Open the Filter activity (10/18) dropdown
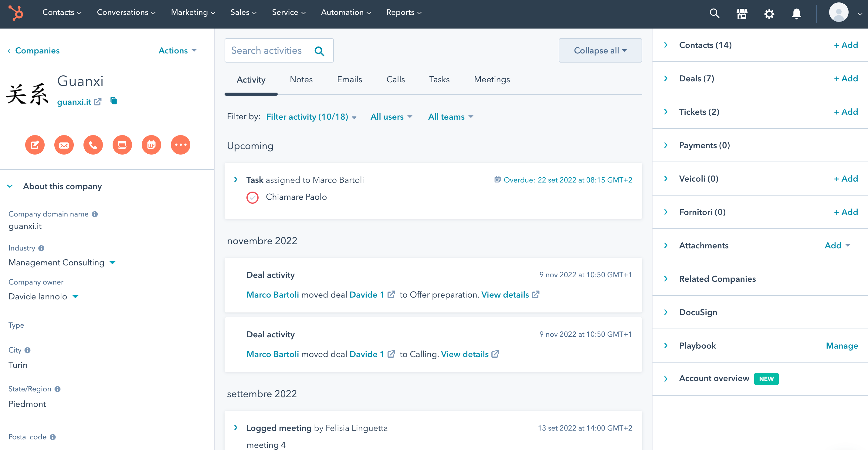The height and width of the screenshot is (450, 868). pyautogui.click(x=311, y=117)
